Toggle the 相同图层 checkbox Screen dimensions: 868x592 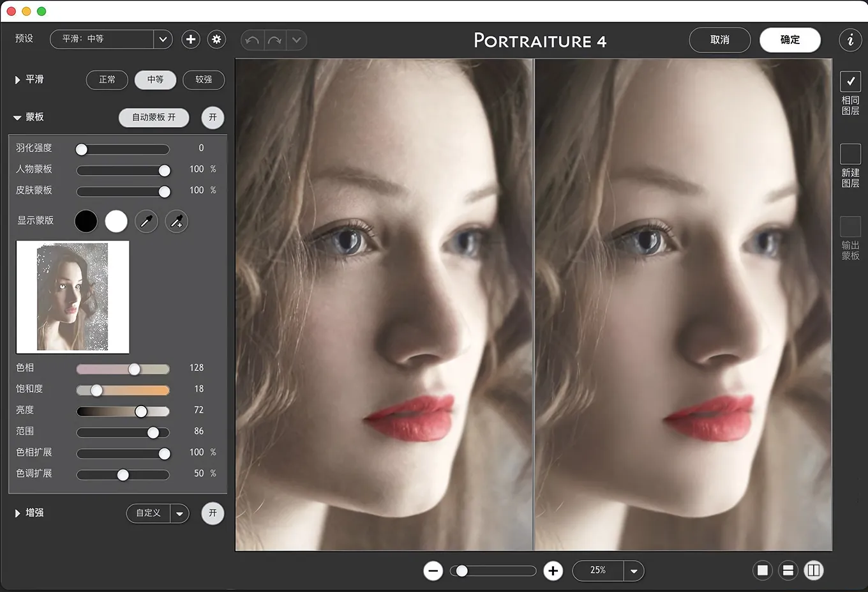(x=850, y=82)
